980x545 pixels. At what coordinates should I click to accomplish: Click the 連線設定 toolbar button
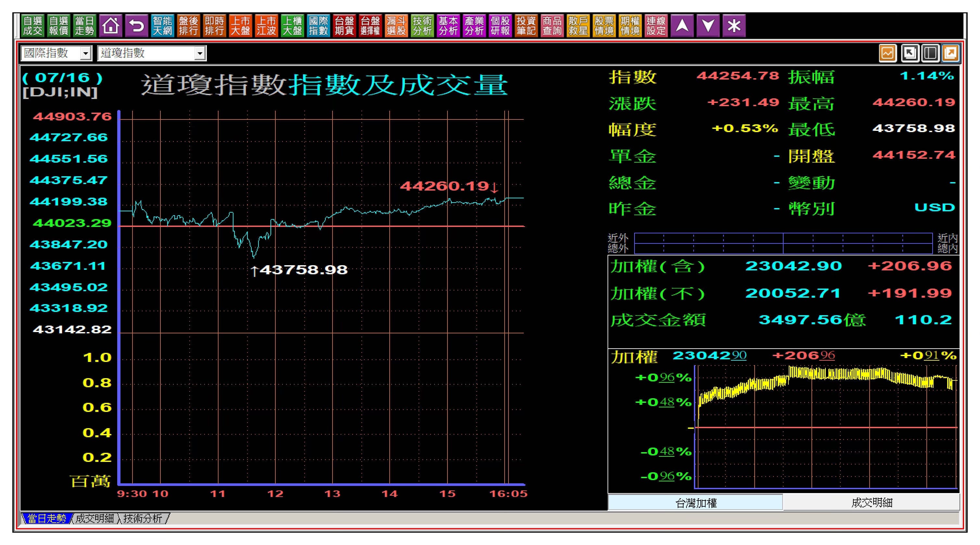pos(656,26)
